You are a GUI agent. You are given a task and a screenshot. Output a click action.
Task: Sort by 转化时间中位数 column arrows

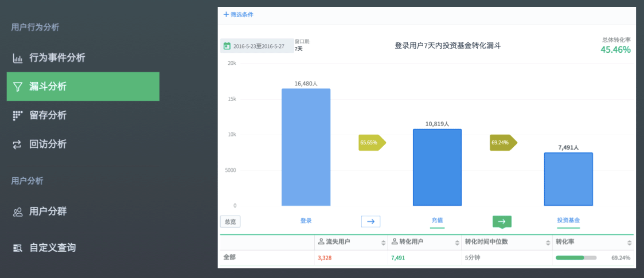(x=548, y=242)
